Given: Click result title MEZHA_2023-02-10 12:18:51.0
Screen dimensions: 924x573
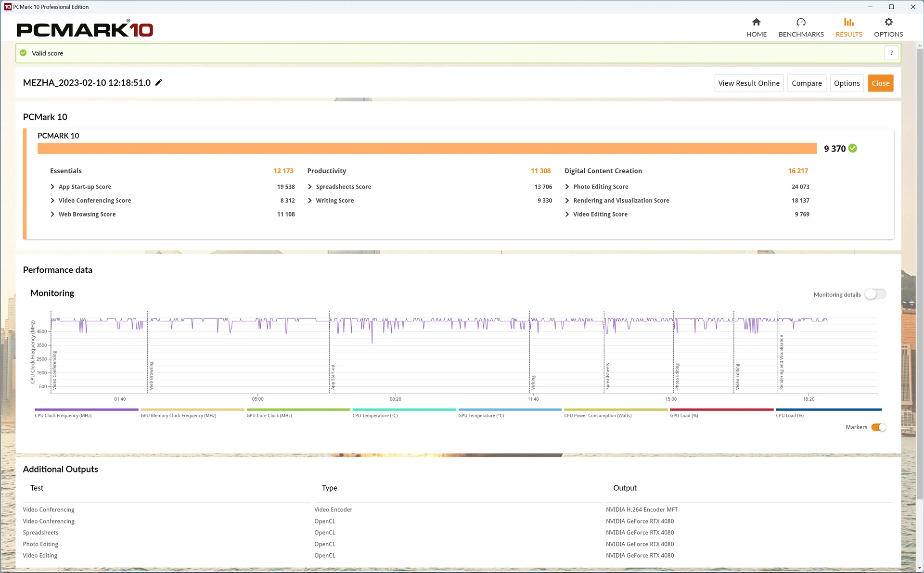Looking at the screenshot, I should [x=87, y=83].
